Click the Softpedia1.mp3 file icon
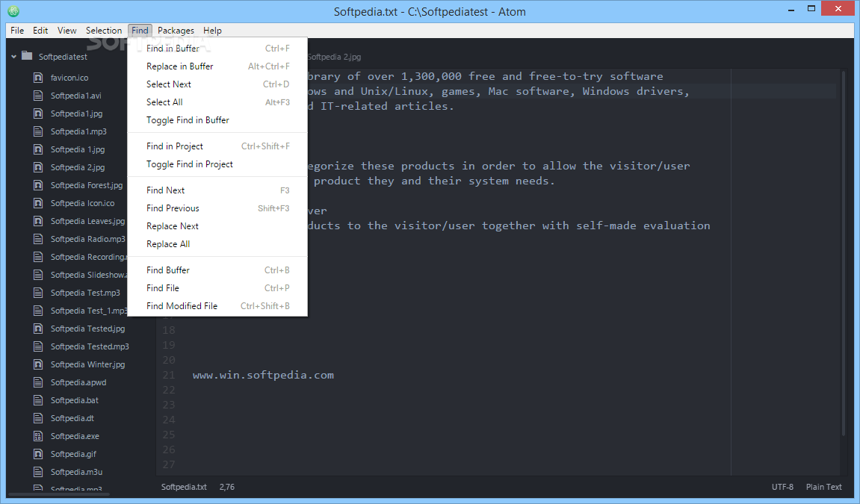The image size is (860, 504). click(38, 131)
